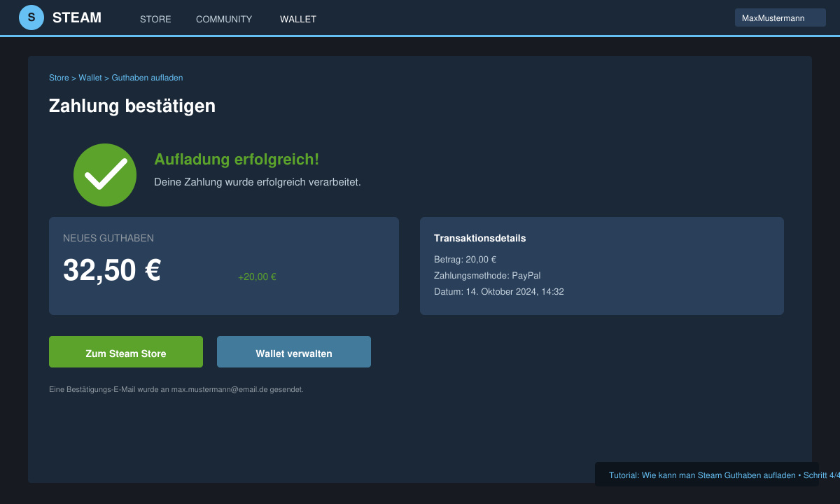840x504 pixels.
Task: Select the 32,50 € balance value
Action: click(112, 270)
